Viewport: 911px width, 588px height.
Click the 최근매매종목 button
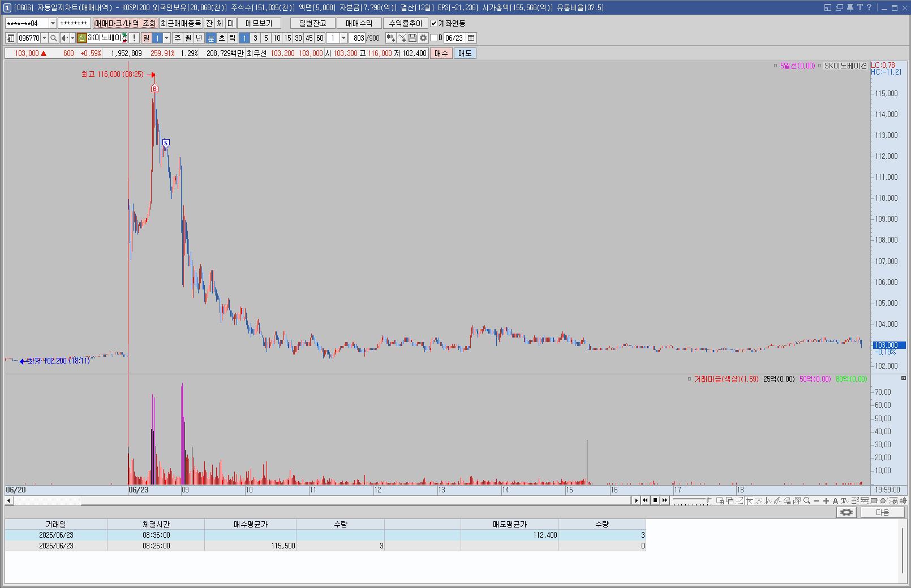click(x=181, y=23)
